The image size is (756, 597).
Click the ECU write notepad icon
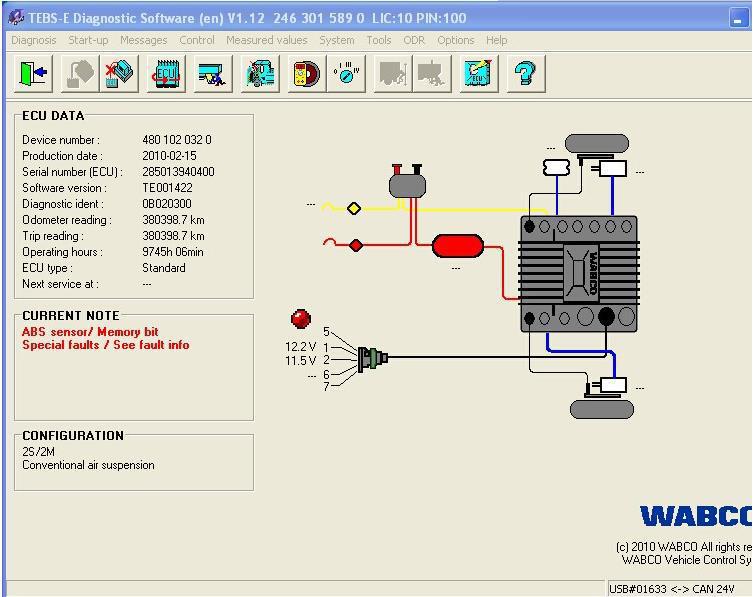coord(478,73)
